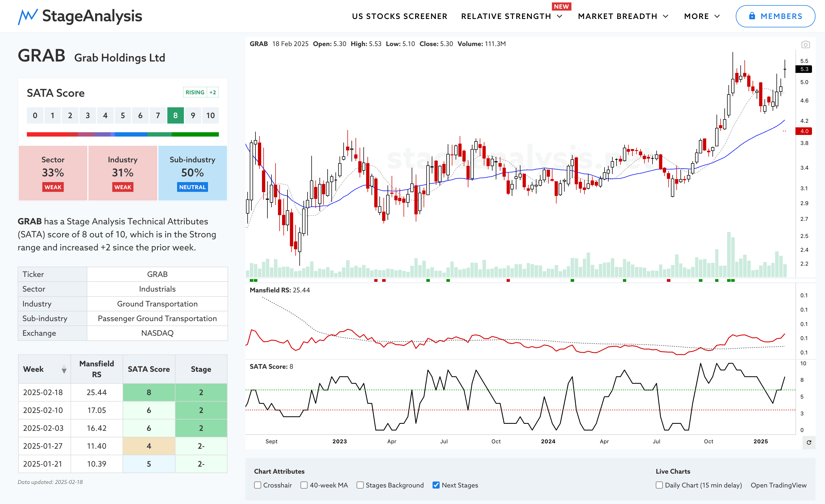Screen dimensions: 825x504
Task: Click Mansfield RS value '11.40'
Action: (97, 446)
